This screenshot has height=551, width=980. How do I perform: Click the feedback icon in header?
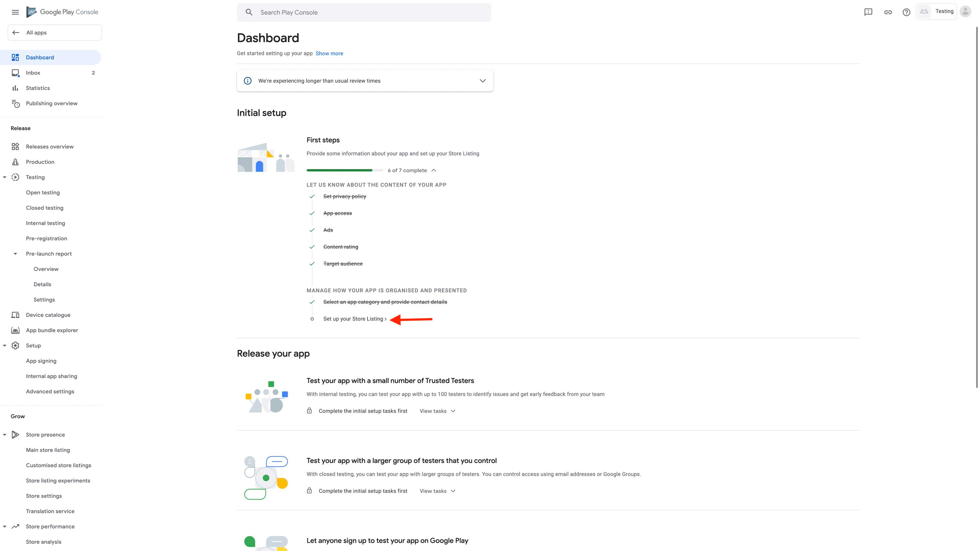[868, 12]
